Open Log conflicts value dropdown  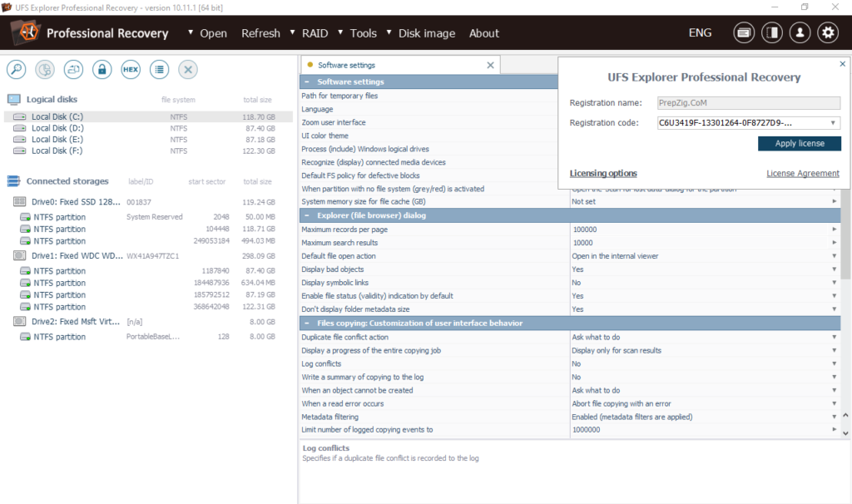834,363
